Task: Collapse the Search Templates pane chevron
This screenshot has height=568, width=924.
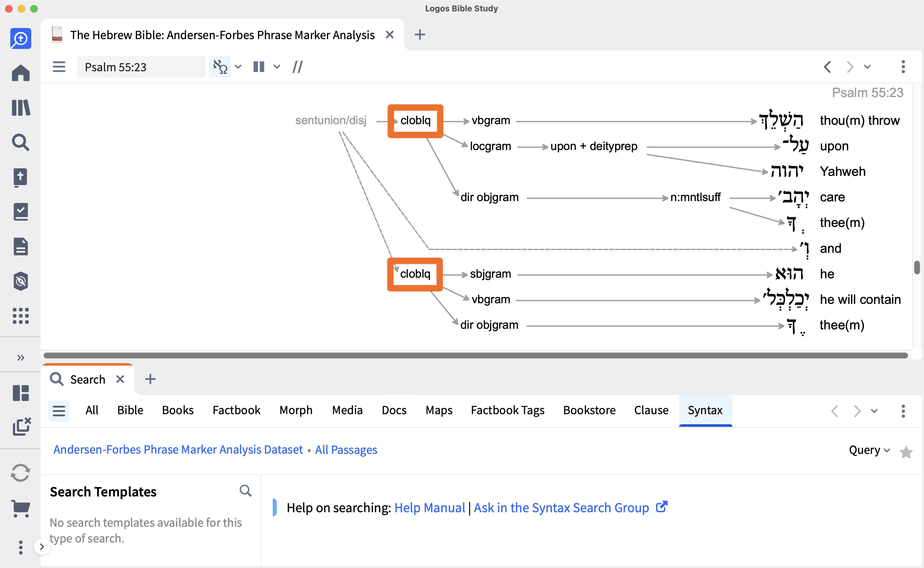Action: [42, 547]
